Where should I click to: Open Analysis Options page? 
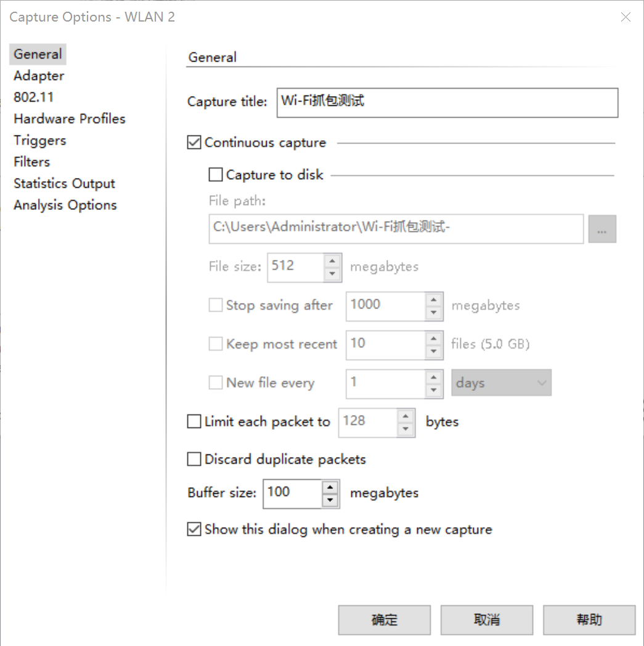pyautogui.click(x=65, y=204)
